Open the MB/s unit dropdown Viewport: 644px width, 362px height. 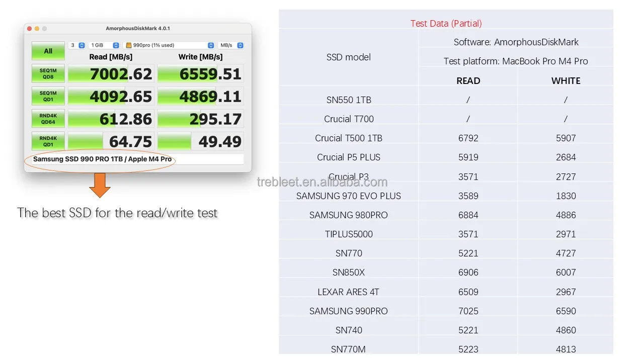pyautogui.click(x=231, y=45)
